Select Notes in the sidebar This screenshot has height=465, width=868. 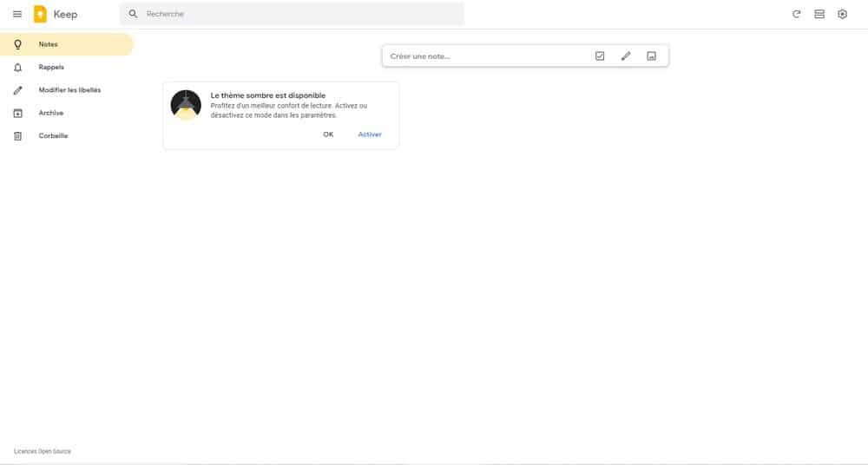pyautogui.click(x=49, y=44)
